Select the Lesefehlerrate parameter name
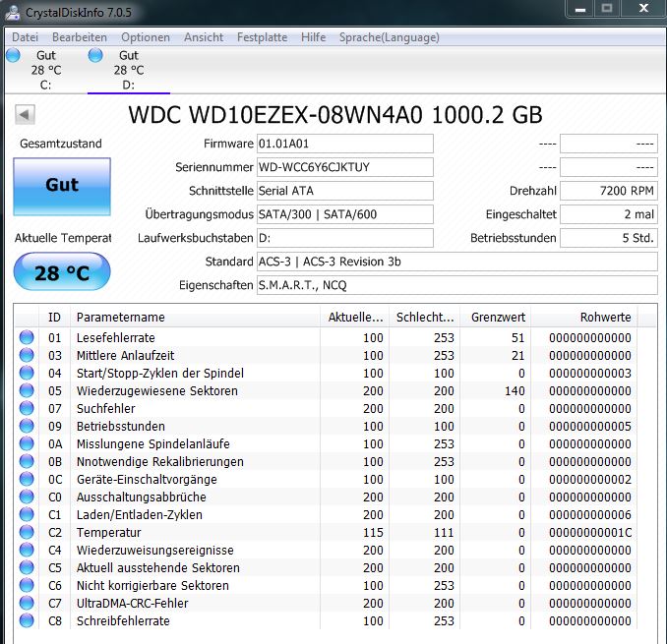The height and width of the screenshot is (644, 667). [116, 338]
